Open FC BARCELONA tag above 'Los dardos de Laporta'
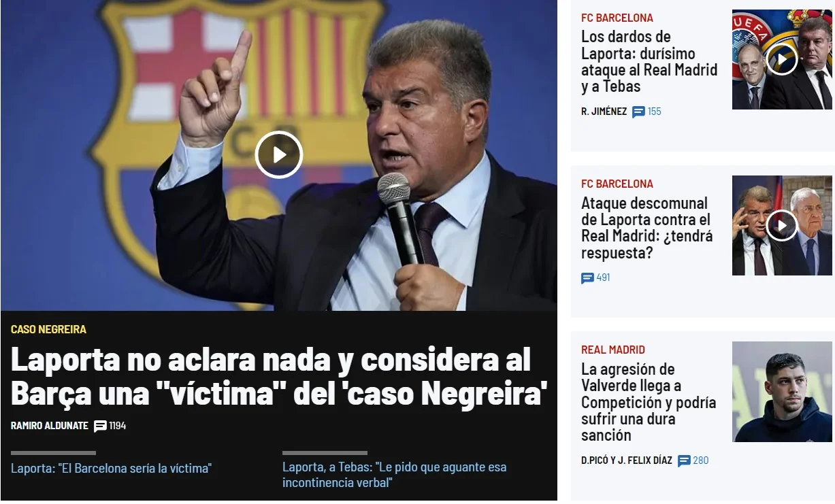835x504 pixels. click(x=617, y=18)
